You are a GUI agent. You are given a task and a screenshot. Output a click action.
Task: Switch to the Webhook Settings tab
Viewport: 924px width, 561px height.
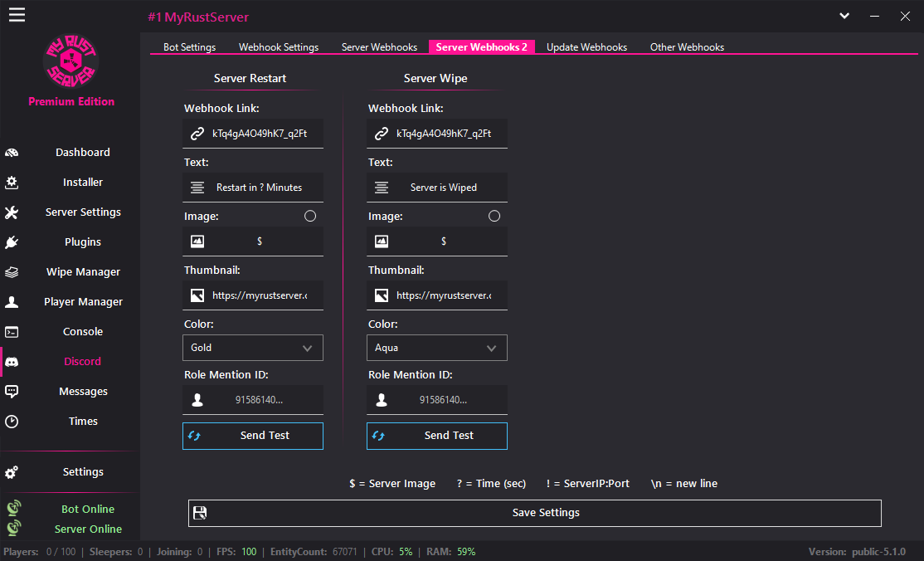278,47
